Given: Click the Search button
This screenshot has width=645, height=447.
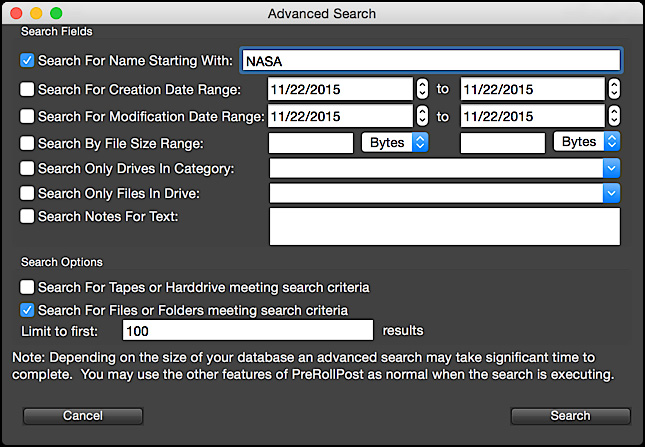Looking at the screenshot, I should click(571, 416).
